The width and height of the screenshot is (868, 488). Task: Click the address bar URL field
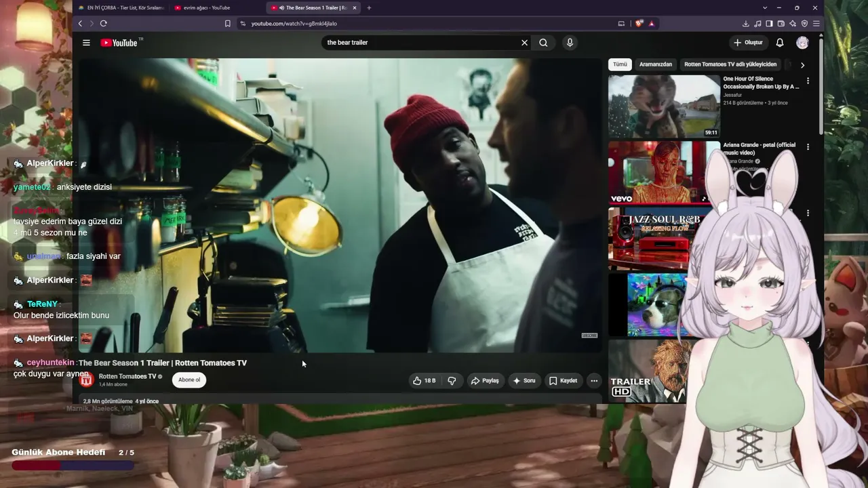(x=427, y=24)
